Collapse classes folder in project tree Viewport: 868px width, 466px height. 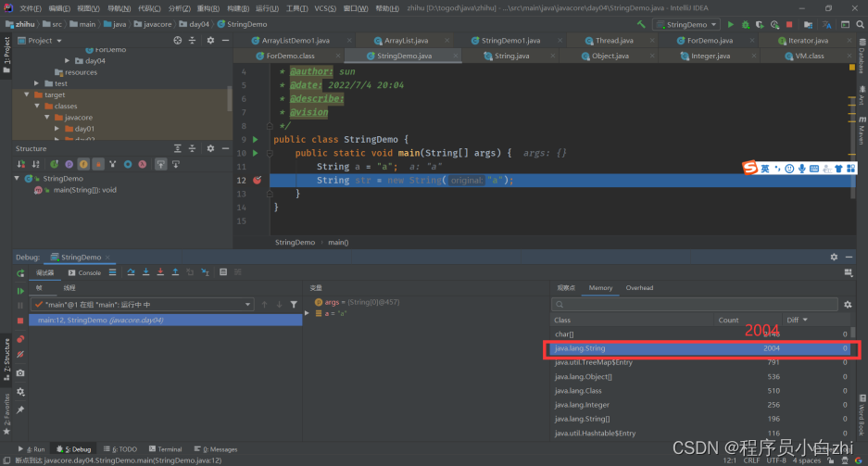click(37, 106)
